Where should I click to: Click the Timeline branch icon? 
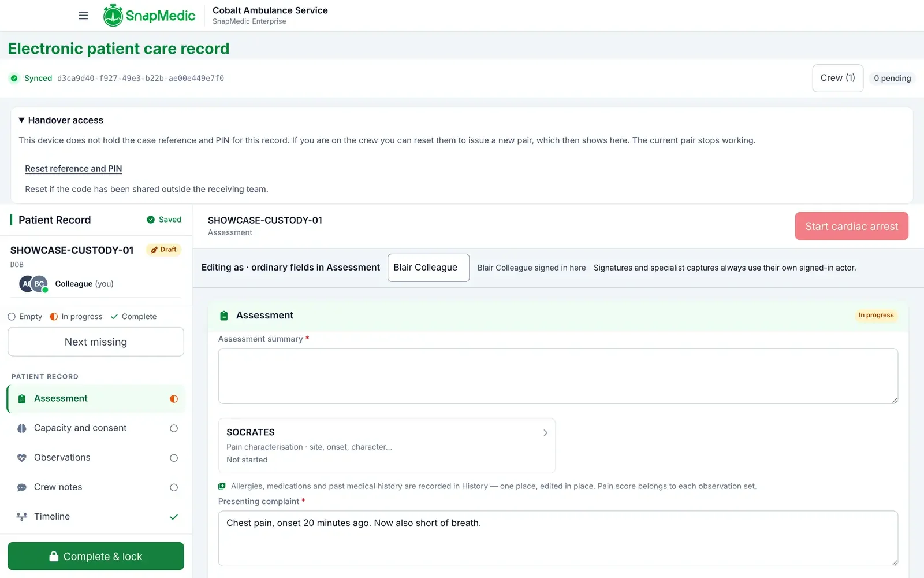click(x=22, y=517)
